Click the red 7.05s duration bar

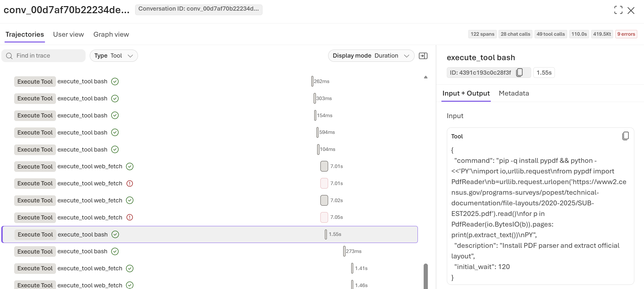click(x=324, y=217)
